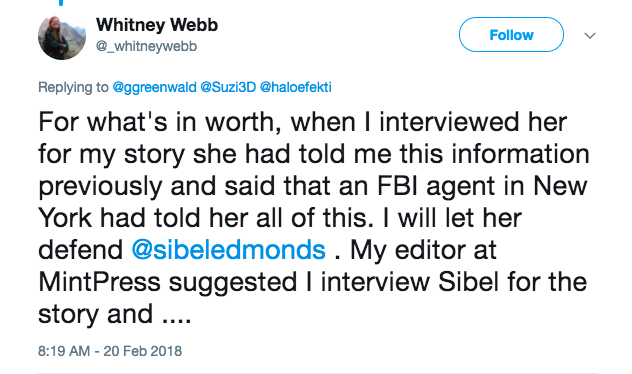Click the trailing 'story and ....' text
This screenshot has height=374, width=632.
pos(114,314)
